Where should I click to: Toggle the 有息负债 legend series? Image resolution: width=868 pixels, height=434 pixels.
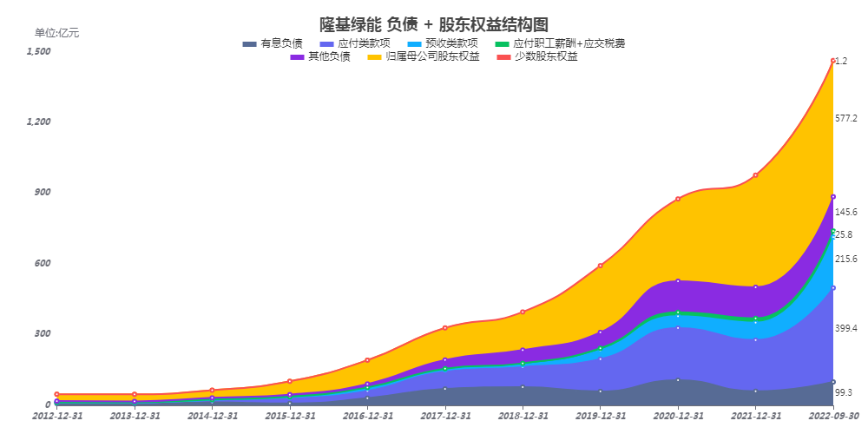pos(273,43)
